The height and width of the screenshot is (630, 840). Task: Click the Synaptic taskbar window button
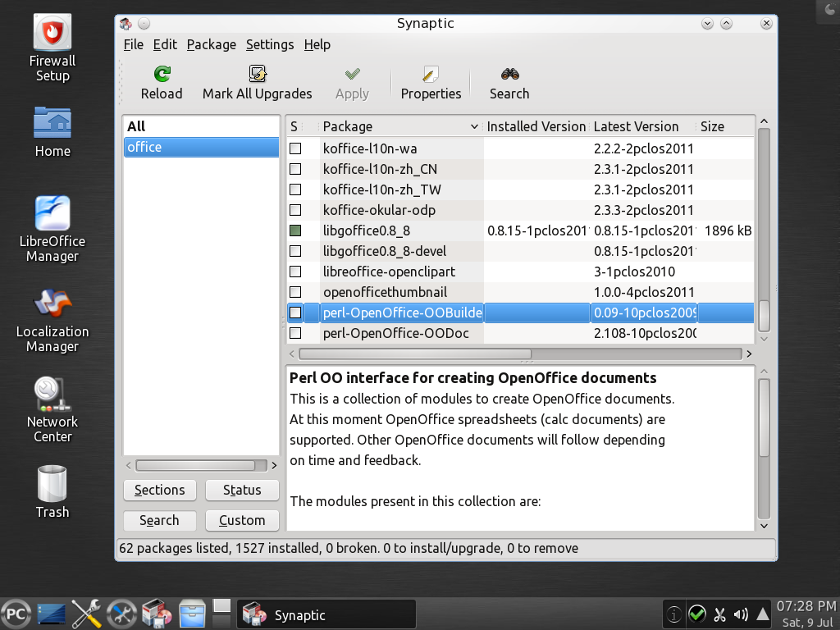pyautogui.click(x=326, y=614)
